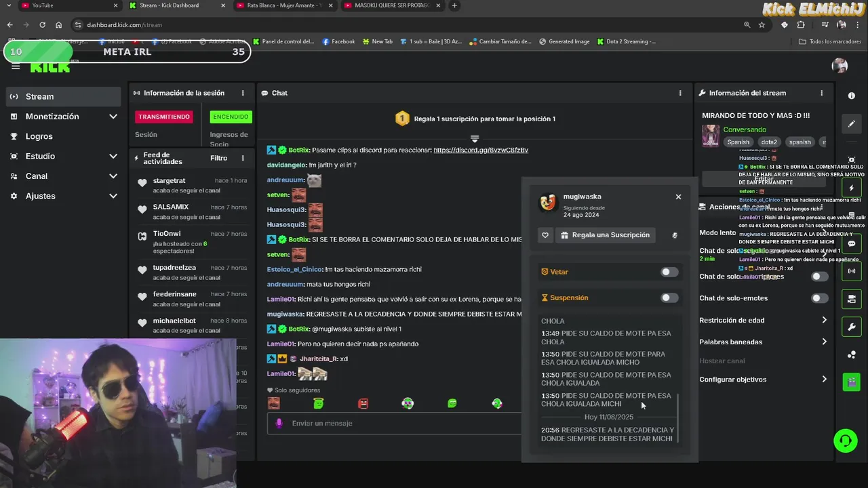Image resolution: width=868 pixels, height=488 pixels.
Task: Open a new browser tab with plus button
Action: tap(454, 5)
